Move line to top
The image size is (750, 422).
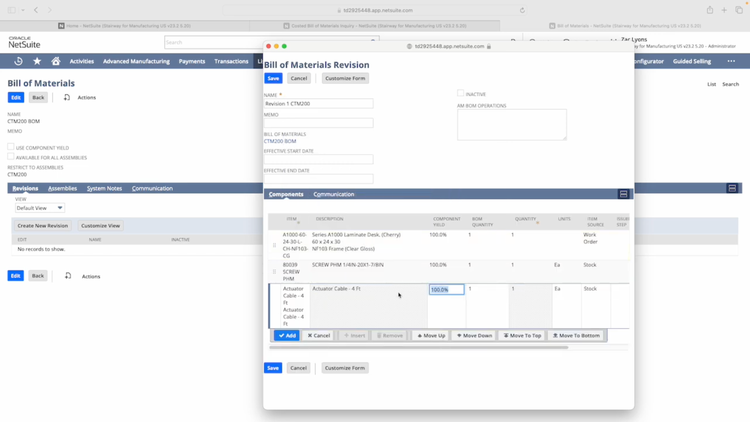point(522,336)
